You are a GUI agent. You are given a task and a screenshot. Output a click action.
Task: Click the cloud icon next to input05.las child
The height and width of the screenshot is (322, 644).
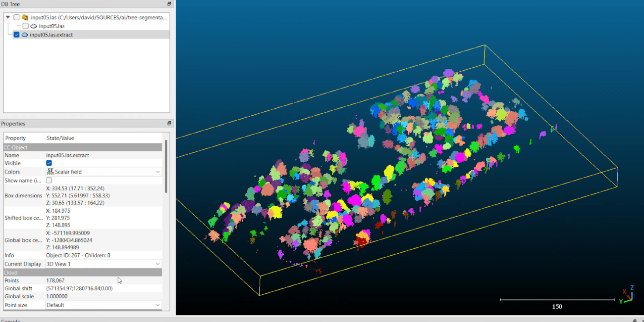[33, 26]
